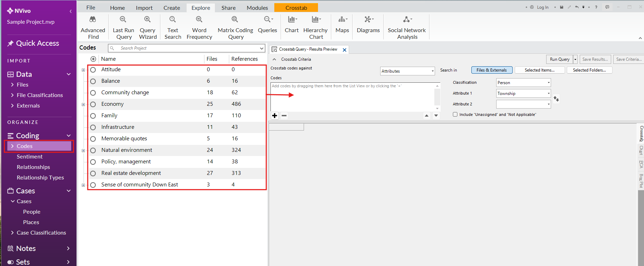Start a Text Search query

pos(173,28)
